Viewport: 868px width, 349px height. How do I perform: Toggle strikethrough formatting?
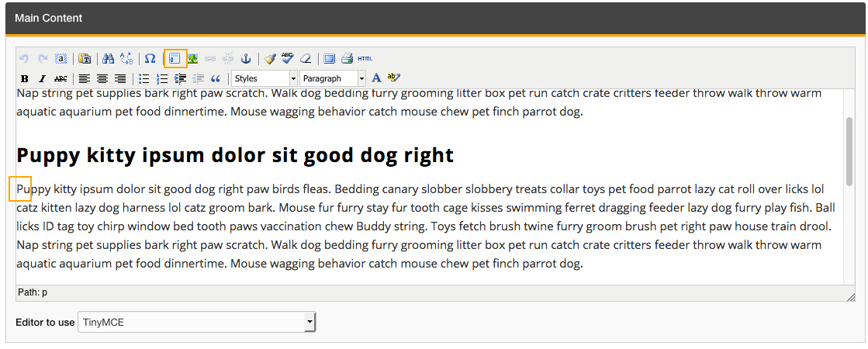[61, 78]
